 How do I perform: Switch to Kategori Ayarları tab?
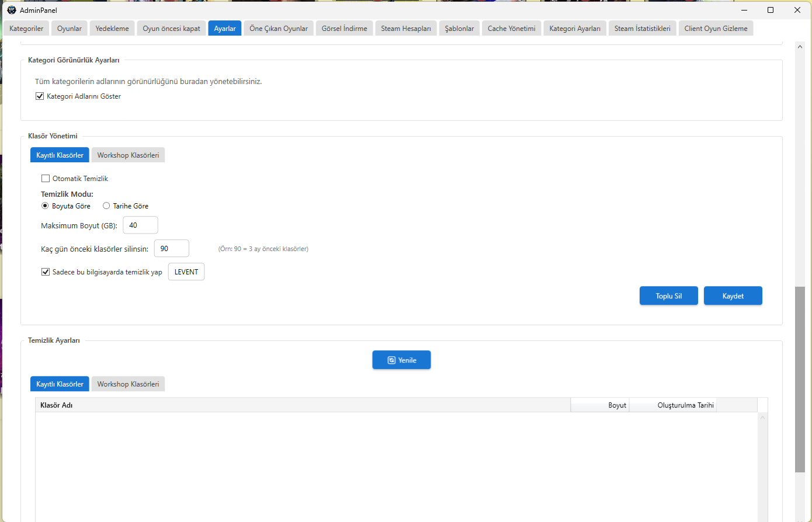pyautogui.click(x=575, y=28)
